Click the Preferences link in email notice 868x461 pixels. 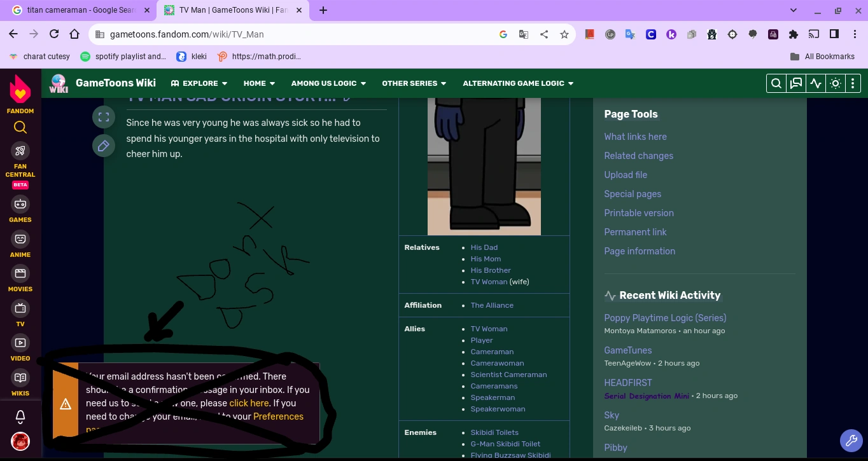click(x=278, y=416)
